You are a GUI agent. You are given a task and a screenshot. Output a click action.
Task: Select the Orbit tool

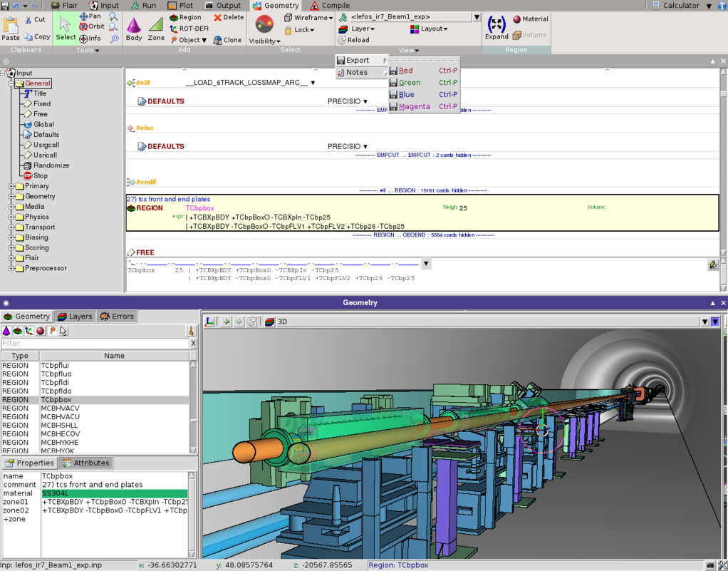click(93, 28)
